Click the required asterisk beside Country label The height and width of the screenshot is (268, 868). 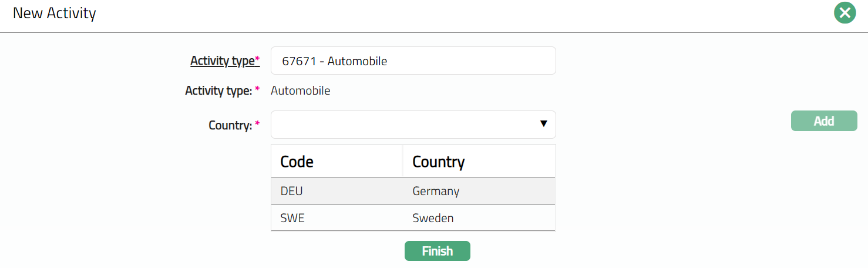[x=257, y=124]
